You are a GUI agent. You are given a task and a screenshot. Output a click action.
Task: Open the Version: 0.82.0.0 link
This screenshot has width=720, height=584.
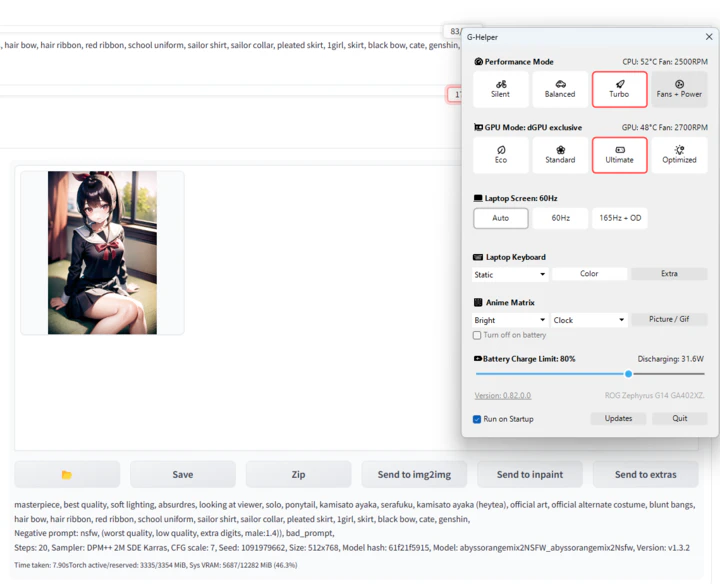503,395
